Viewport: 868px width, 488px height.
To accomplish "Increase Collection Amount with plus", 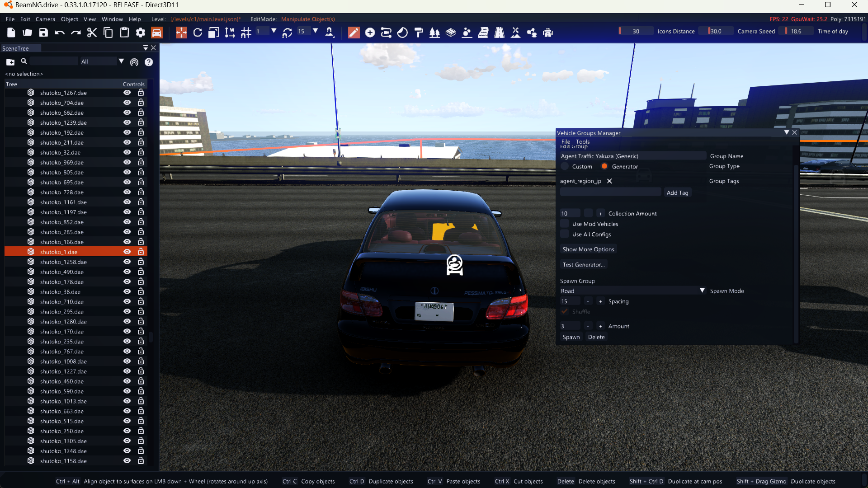I will (x=600, y=213).
